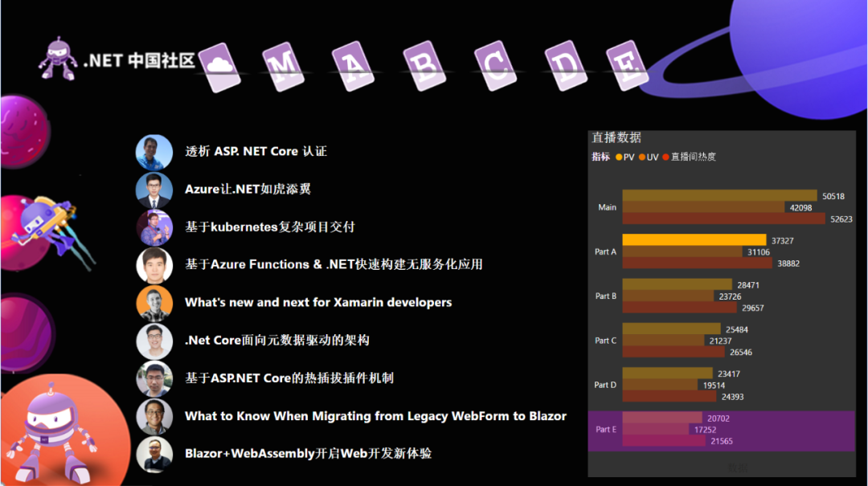The height and width of the screenshot is (486, 868).
Task: Click the Part A axis label
Action: click(606, 252)
